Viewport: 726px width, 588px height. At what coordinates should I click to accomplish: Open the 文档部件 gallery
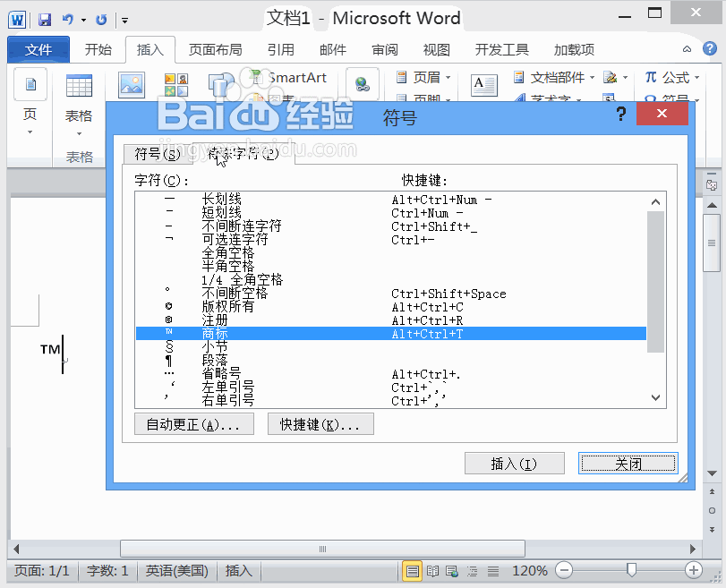pyautogui.click(x=557, y=78)
